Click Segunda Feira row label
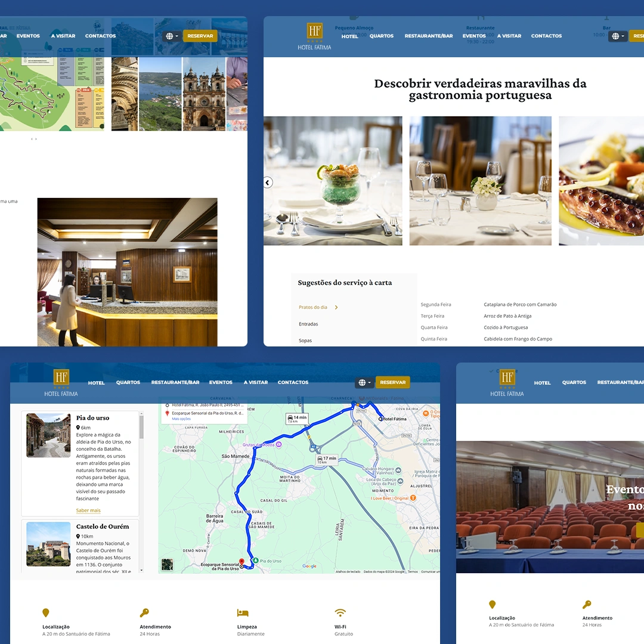The height and width of the screenshot is (644, 644). click(x=436, y=305)
